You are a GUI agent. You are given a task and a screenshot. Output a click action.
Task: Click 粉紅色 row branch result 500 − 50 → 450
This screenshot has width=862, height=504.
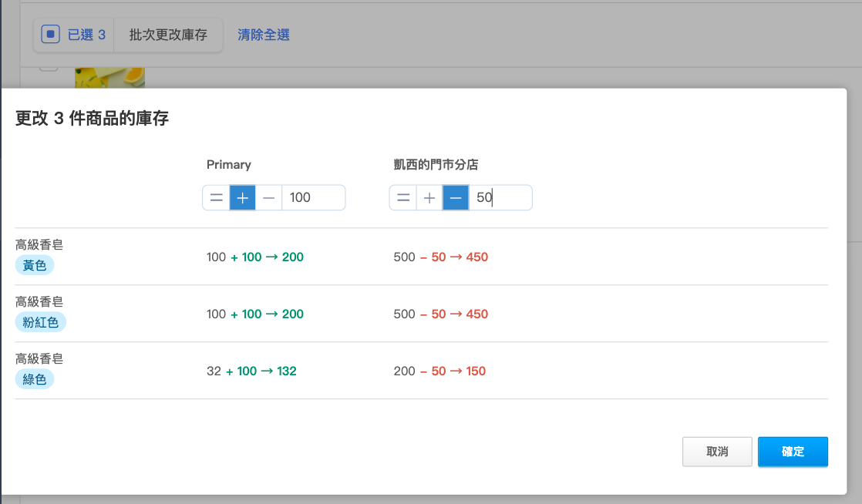[441, 314]
